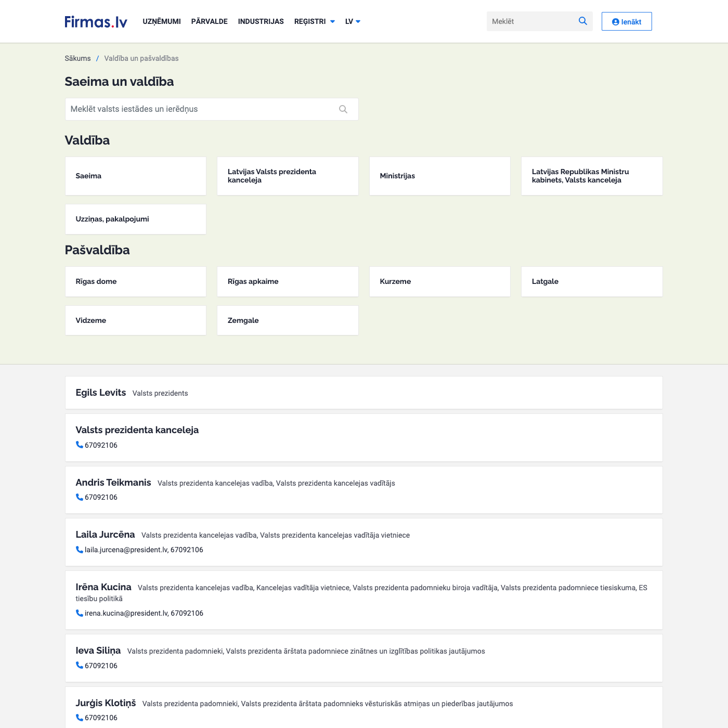Click the Firmas.lv logo
The width and height of the screenshot is (728, 728).
(x=96, y=22)
